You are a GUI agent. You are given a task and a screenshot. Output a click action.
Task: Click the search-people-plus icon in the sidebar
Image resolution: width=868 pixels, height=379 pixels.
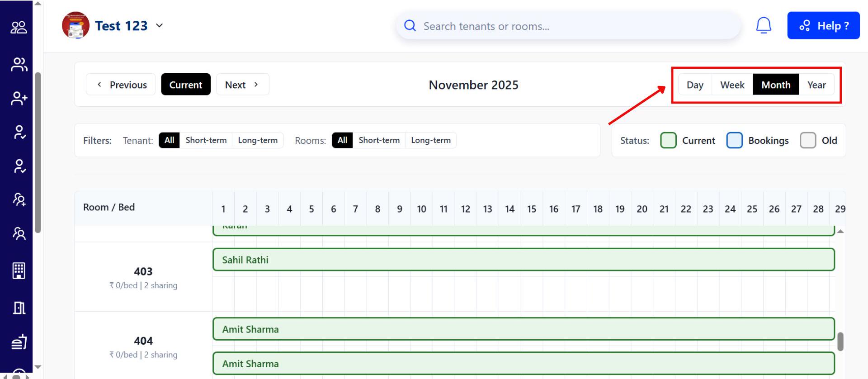(19, 199)
